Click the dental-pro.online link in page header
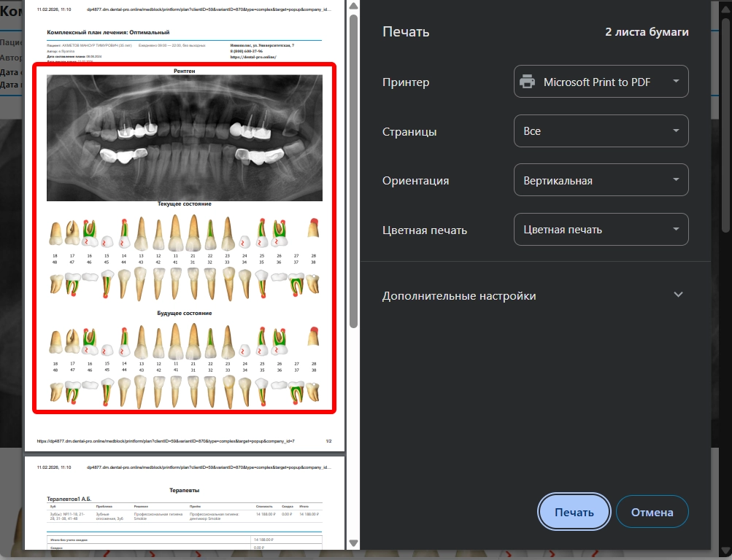 pyautogui.click(x=253, y=57)
